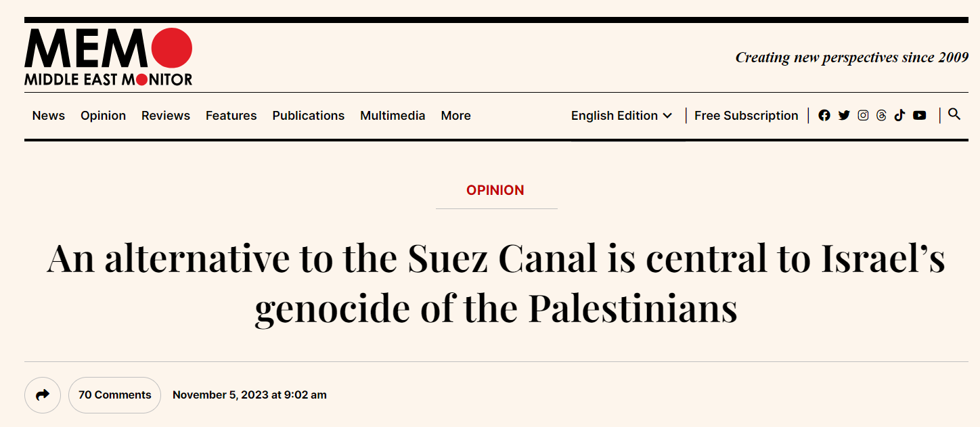Open the Multimedia menu
The width and height of the screenshot is (980, 427).
(393, 116)
